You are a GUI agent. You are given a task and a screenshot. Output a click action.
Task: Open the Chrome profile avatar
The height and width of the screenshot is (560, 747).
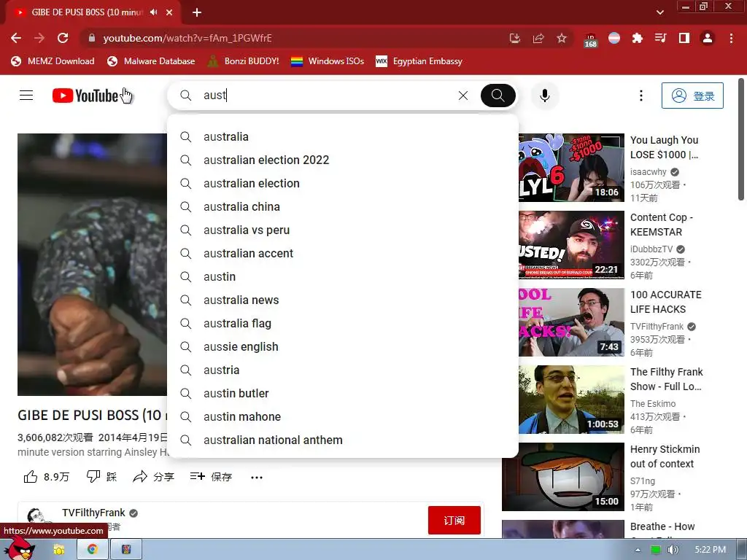tap(708, 38)
